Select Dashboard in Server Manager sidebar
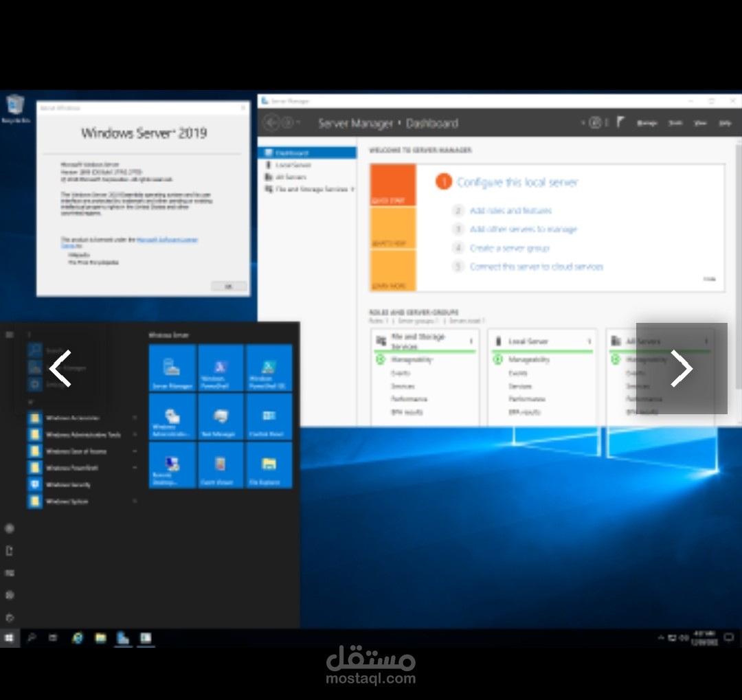 pyautogui.click(x=308, y=153)
